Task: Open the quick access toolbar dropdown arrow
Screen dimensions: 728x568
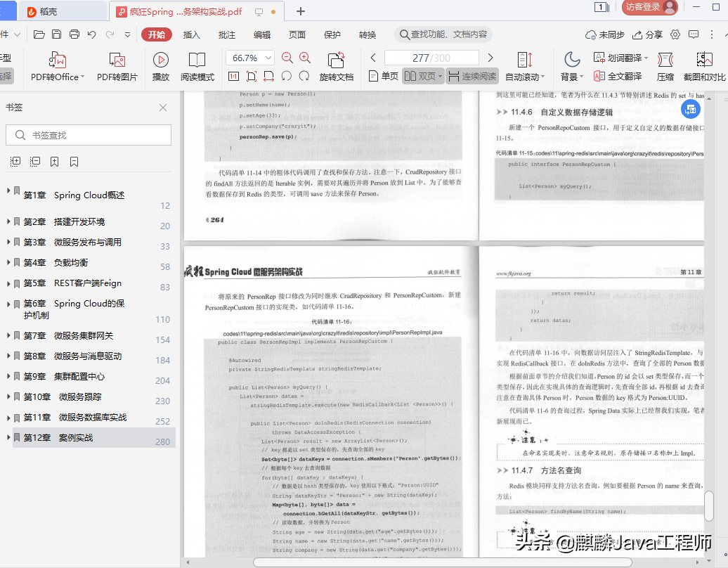Action: pyautogui.click(x=128, y=34)
